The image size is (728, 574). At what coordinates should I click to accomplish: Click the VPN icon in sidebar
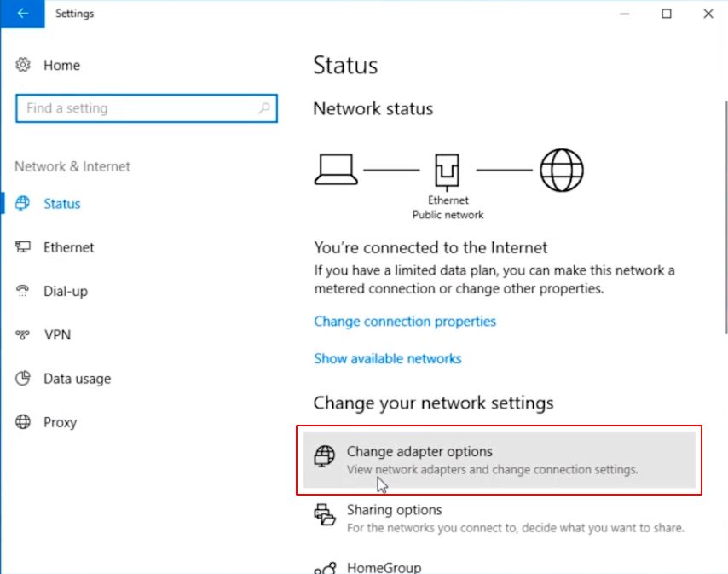tap(22, 334)
